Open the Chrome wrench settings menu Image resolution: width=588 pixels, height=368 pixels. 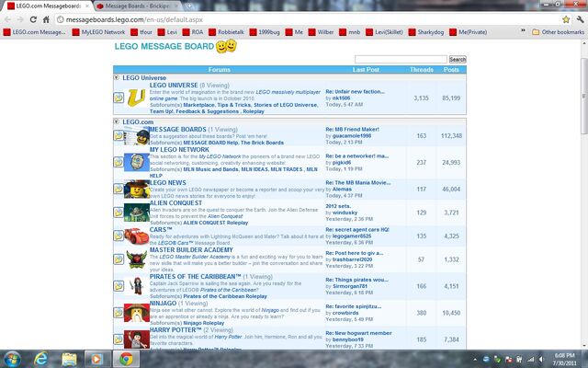pos(580,19)
